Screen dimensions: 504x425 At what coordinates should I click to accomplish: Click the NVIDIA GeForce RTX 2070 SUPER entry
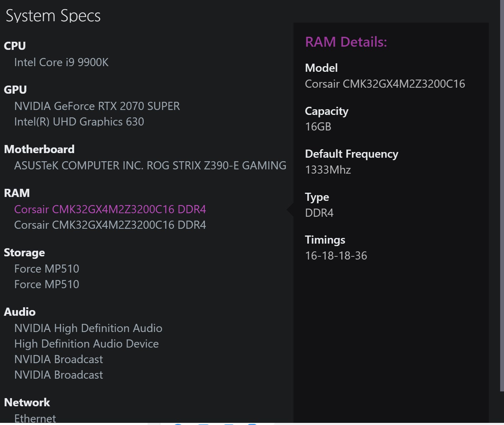pyautogui.click(x=97, y=106)
